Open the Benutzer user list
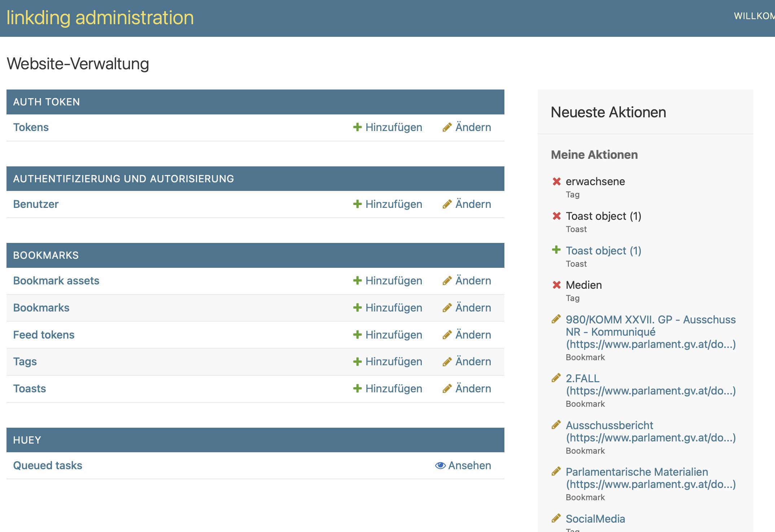The image size is (775, 532). pos(36,204)
